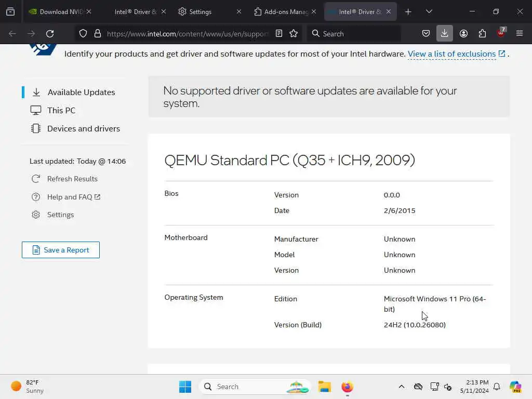
Task: Open Devices and drivers section
Action: click(x=84, y=129)
